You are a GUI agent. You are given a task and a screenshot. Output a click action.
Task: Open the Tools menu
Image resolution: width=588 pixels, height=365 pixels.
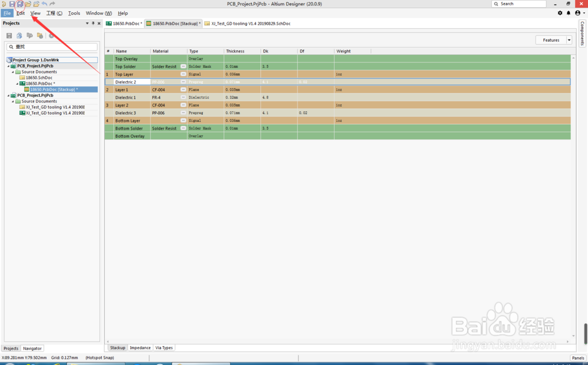74,13
